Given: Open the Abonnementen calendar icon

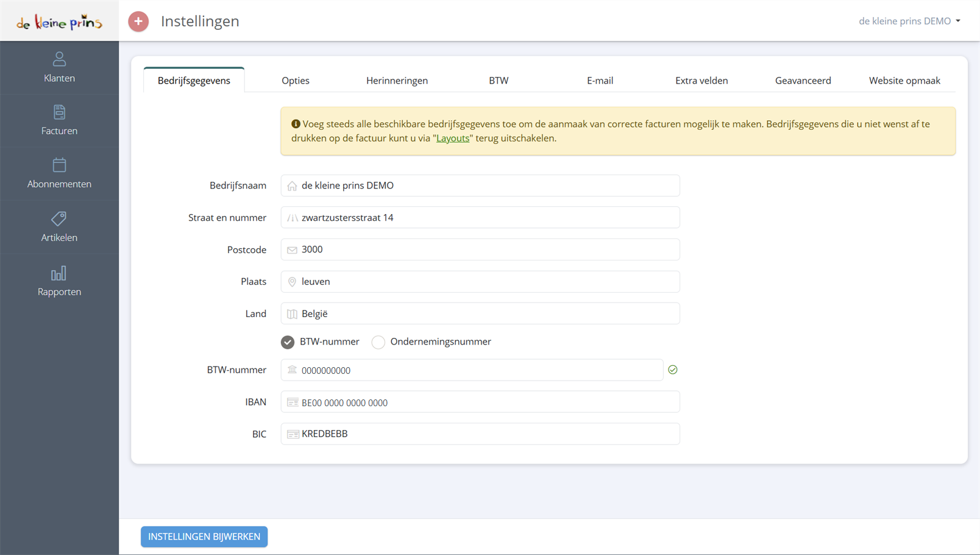Looking at the screenshot, I should pos(59,165).
